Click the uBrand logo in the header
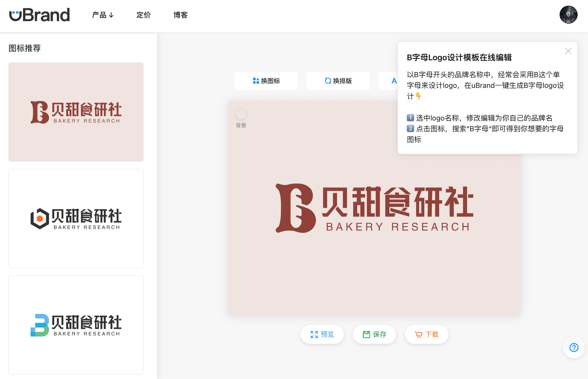This screenshot has width=588, height=379. pyautogui.click(x=40, y=14)
